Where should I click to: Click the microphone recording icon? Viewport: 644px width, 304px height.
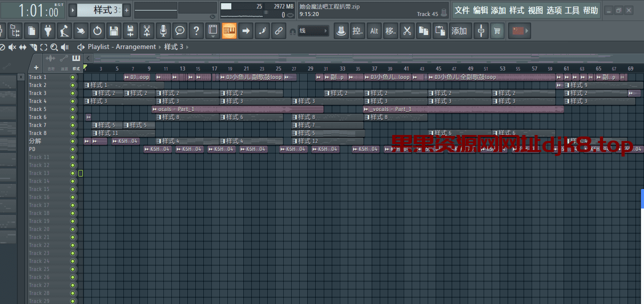point(163,31)
